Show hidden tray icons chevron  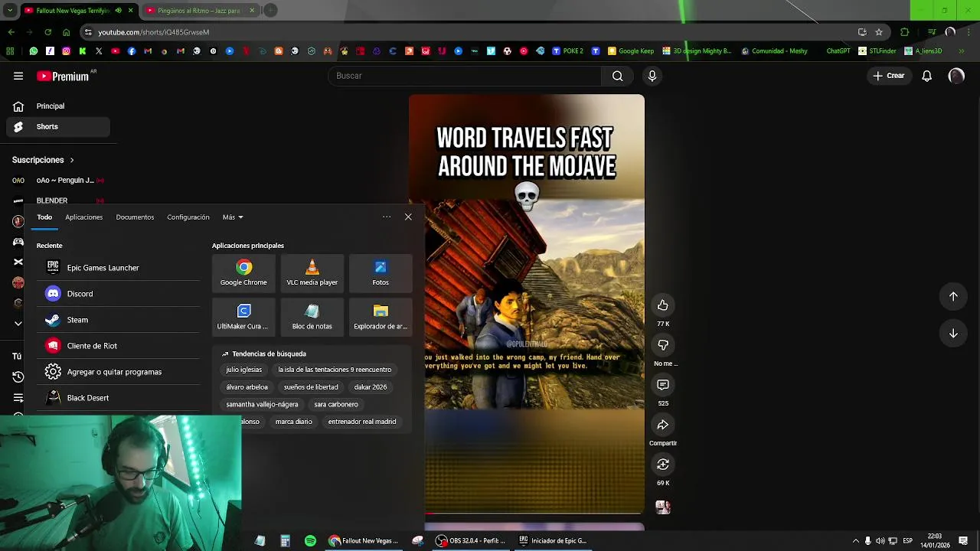pos(856,541)
